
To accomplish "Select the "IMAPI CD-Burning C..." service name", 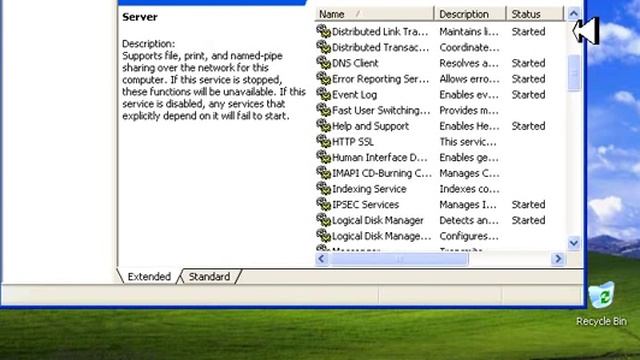I will tap(382, 173).
